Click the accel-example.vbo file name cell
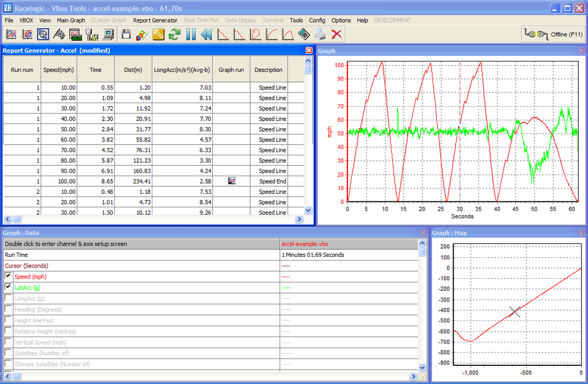 tap(349, 244)
